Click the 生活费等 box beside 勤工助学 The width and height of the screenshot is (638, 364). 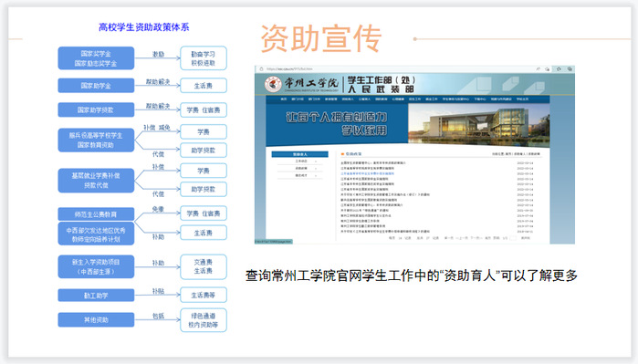[x=204, y=295]
